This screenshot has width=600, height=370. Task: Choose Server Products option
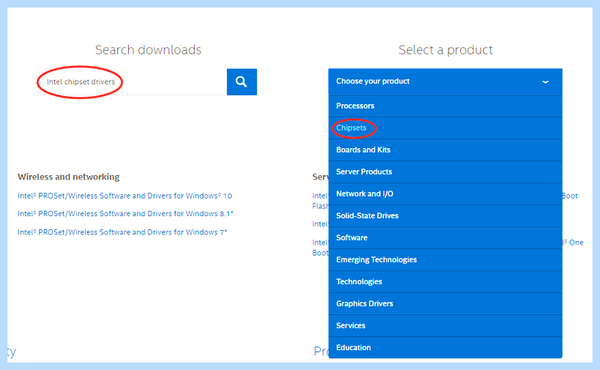coord(445,172)
